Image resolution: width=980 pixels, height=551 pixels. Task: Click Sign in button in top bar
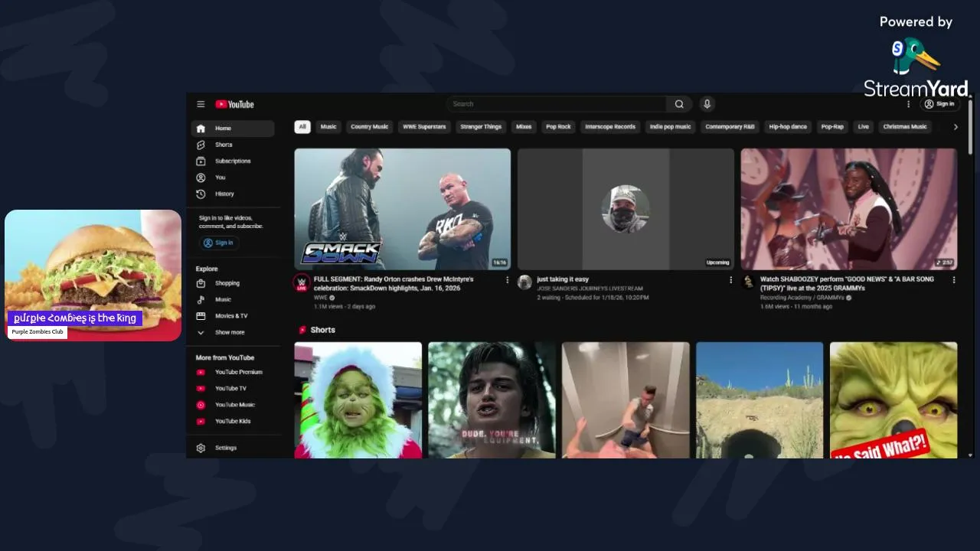939,104
